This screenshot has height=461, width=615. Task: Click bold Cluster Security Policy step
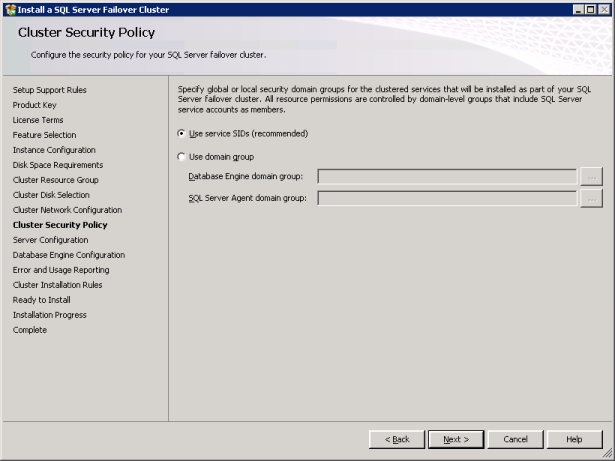tap(60, 225)
